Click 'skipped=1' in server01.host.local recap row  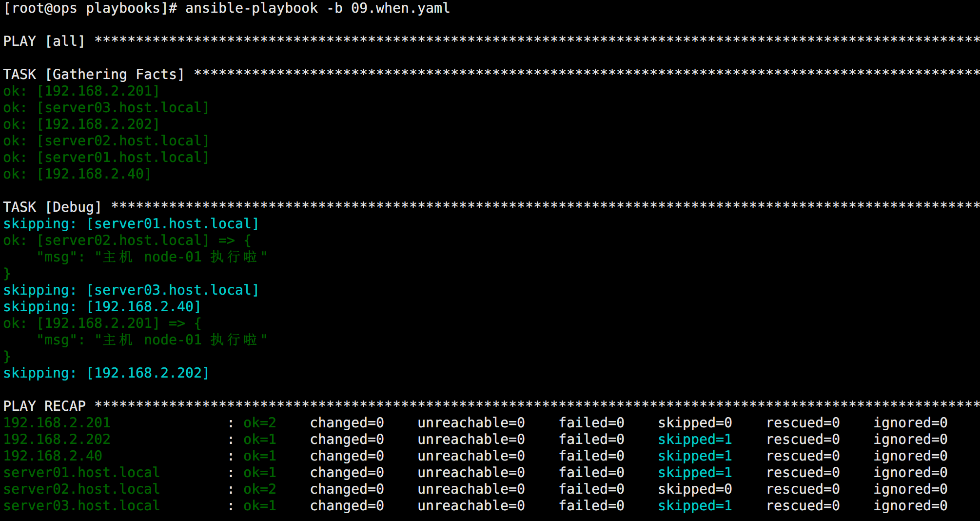(x=695, y=472)
